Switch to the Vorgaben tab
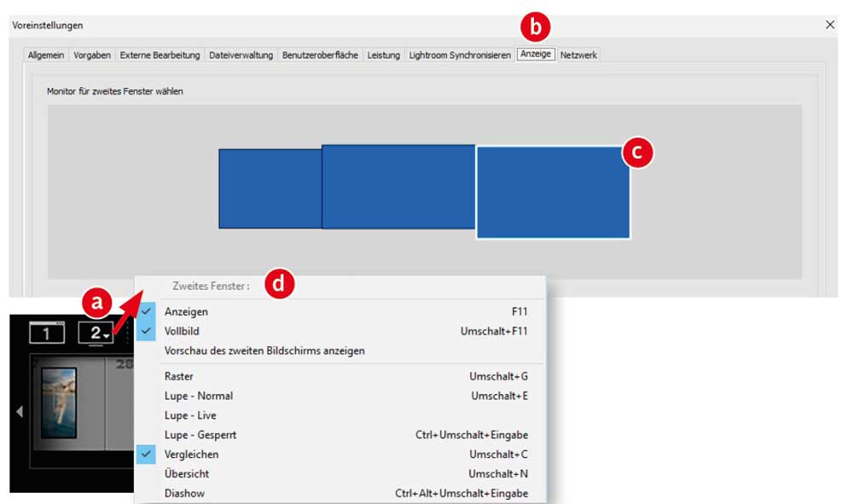 pos(92,55)
